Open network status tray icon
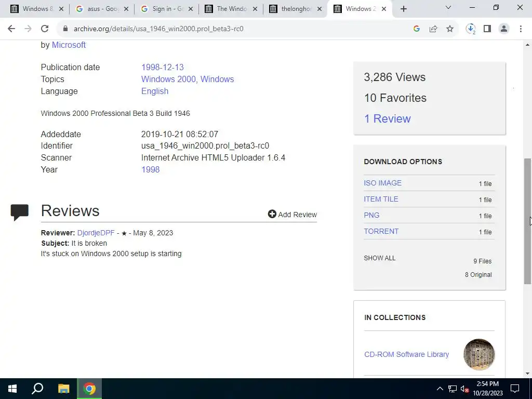The height and width of the screenshot is (399, 532). pyautogui.click(x=453, y=389)
